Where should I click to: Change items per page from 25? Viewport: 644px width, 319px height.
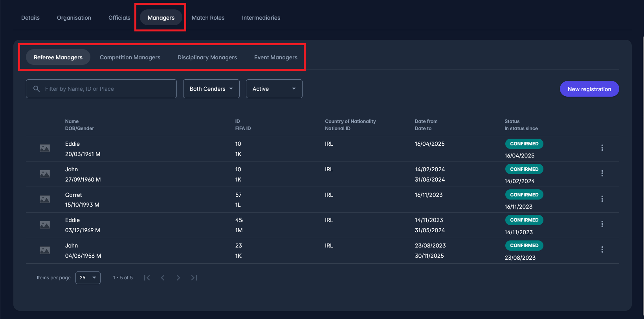pyautogui.click(x=88, y=278)
